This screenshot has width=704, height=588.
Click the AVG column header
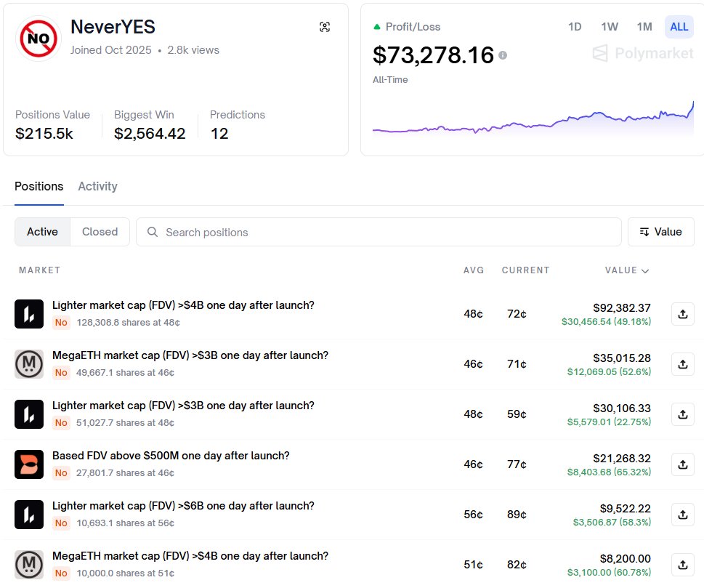click(474, 270)
